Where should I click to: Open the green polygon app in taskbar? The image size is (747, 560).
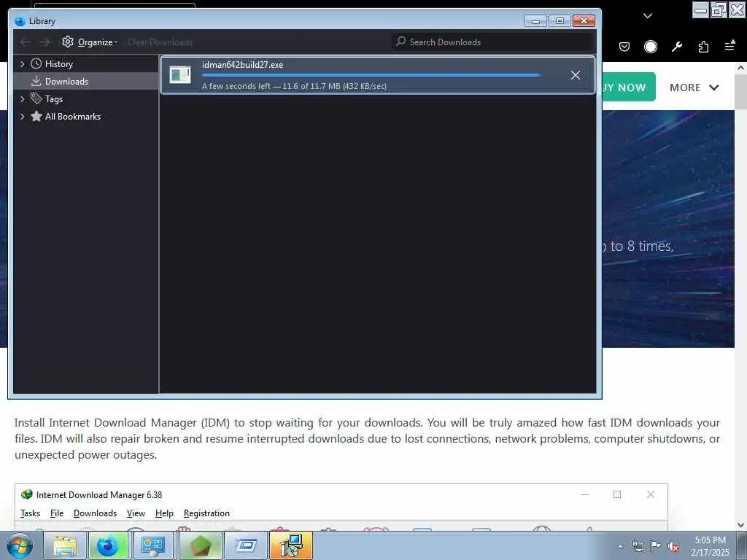pyautogui.click(x=200, y=545)
